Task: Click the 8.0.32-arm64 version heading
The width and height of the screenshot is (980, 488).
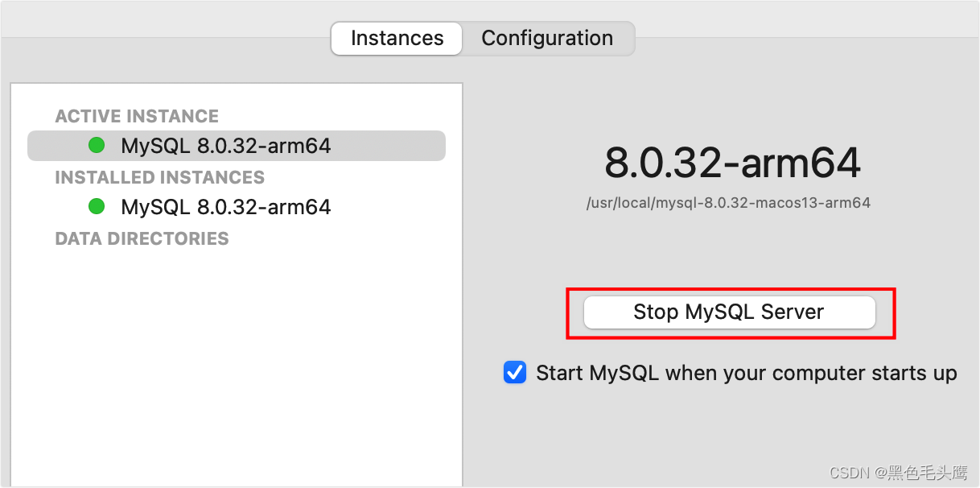Action: (731, 163)
